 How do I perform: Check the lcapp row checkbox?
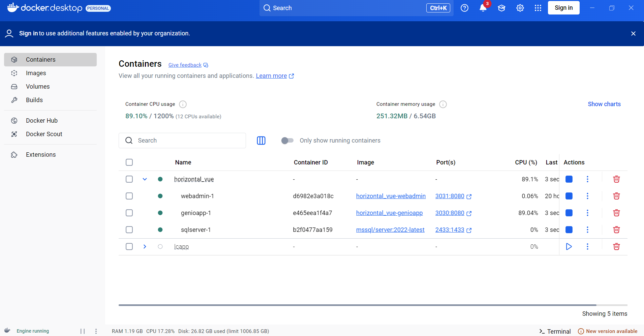(x=129, y=247)
